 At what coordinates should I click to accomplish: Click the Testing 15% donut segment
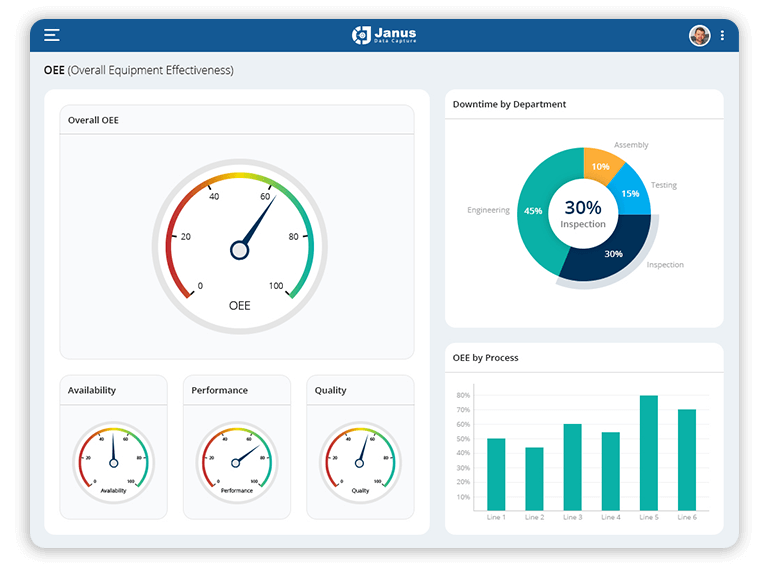tap(629, 194)
